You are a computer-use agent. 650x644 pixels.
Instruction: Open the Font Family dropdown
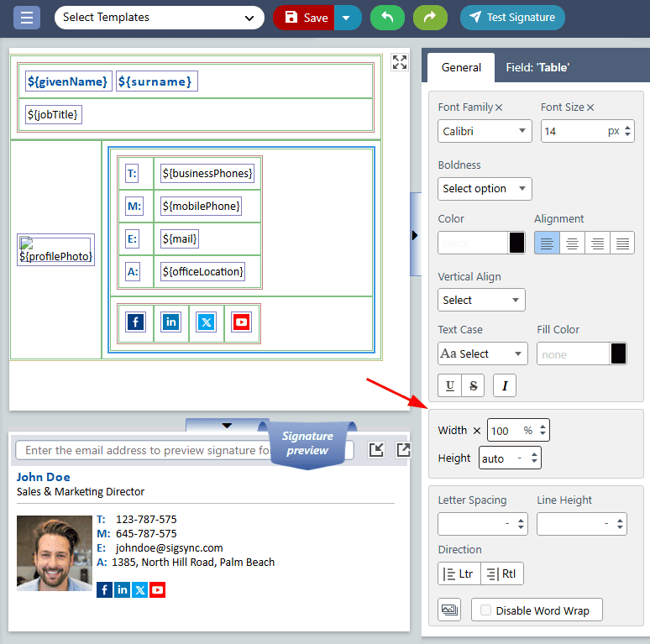pyautogui.click(x=485, y=131)
